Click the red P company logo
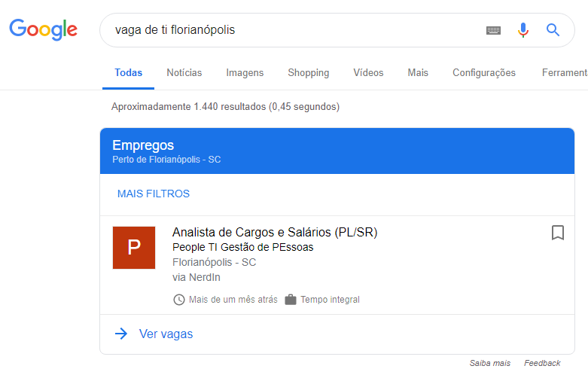This screenshot has height=372, width=588. coord(134,248)
